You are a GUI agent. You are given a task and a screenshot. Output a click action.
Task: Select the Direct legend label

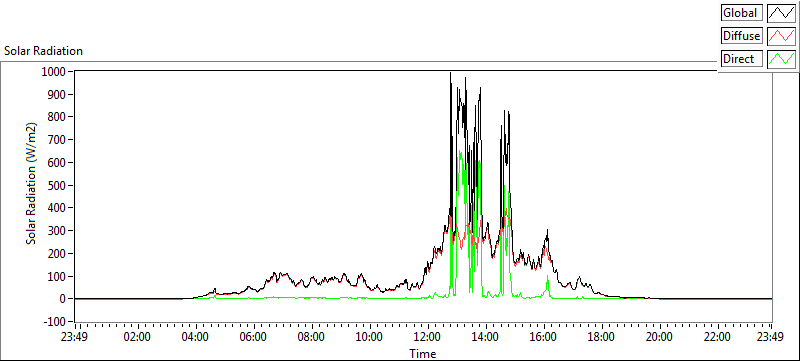742,59
